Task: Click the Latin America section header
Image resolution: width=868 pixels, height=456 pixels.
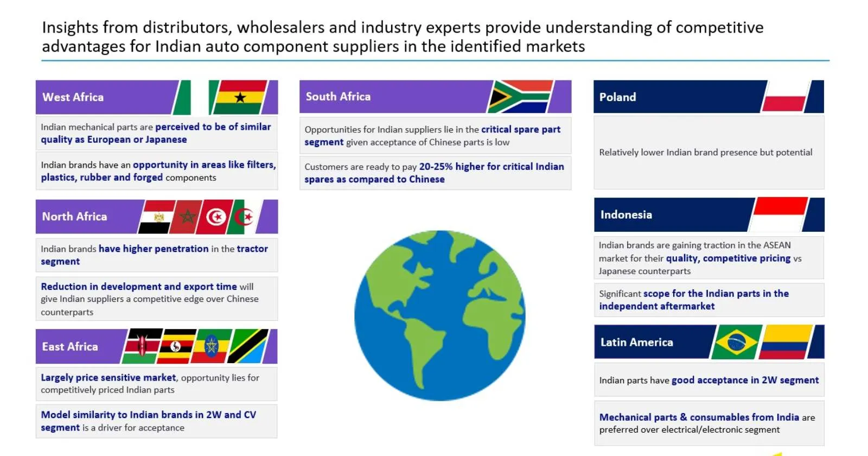Action: click(709, 342)
